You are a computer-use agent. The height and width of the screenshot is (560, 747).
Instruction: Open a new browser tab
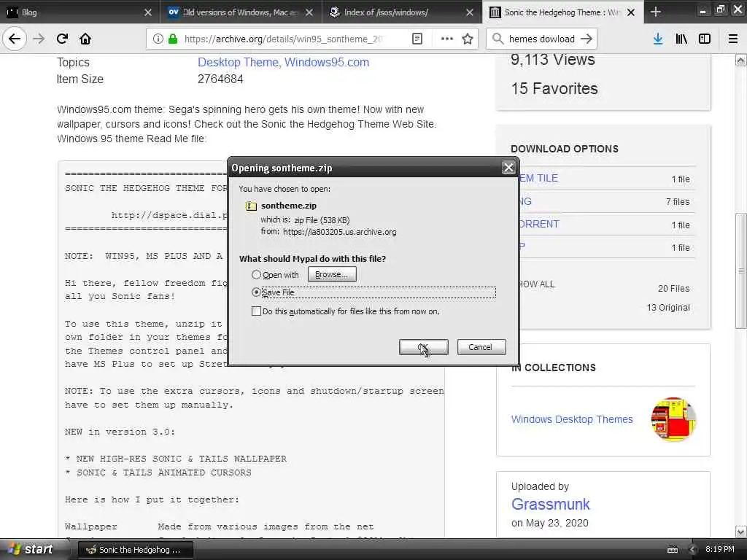coord(656,12)
